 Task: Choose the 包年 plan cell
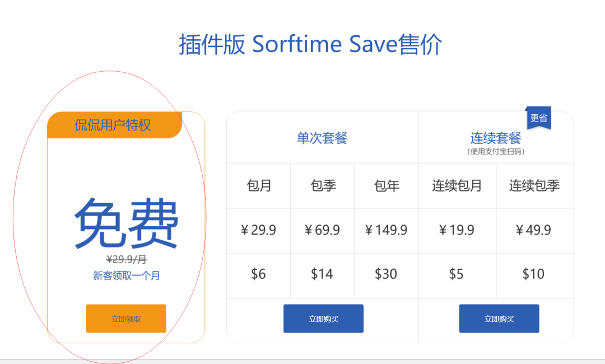coord(387,186)
